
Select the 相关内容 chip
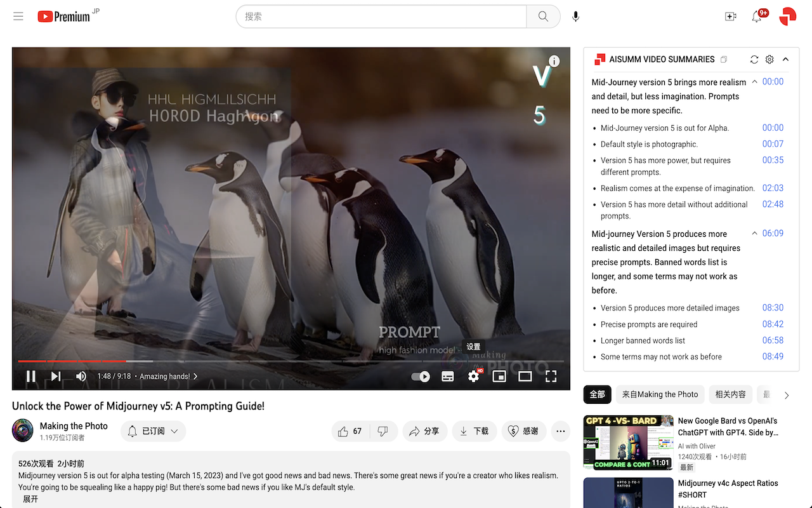coord(730,394)
